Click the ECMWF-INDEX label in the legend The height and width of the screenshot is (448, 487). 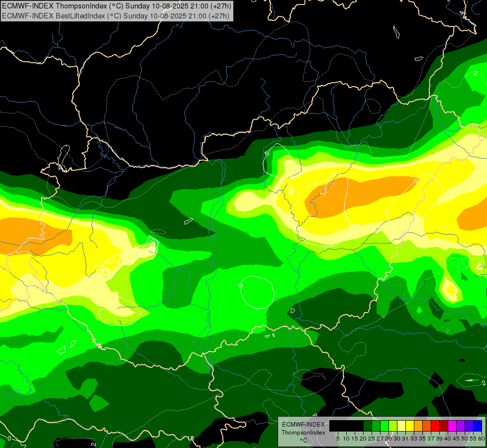(303, 425)
